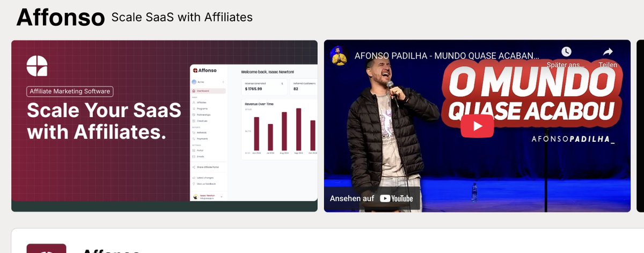This screenshot has height=253, width=644.
Task: Click the dark red Affonso logo tile below banner
Action: [46, 248]
